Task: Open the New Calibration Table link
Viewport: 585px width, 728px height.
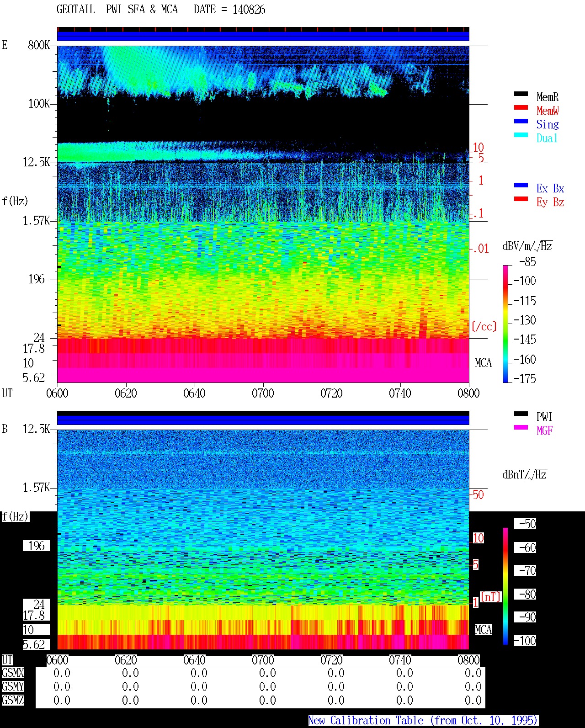Action: [x=423, y=721]
